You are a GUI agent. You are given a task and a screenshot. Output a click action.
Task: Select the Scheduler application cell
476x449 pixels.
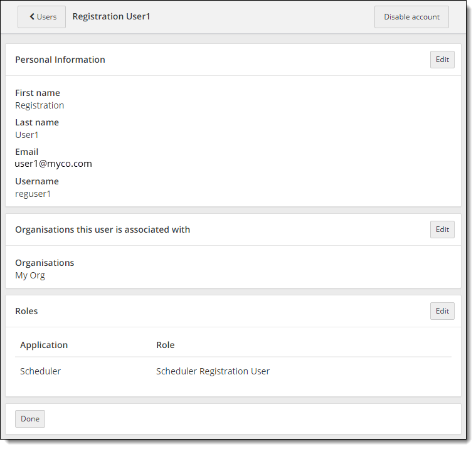(x=41, y=371)
